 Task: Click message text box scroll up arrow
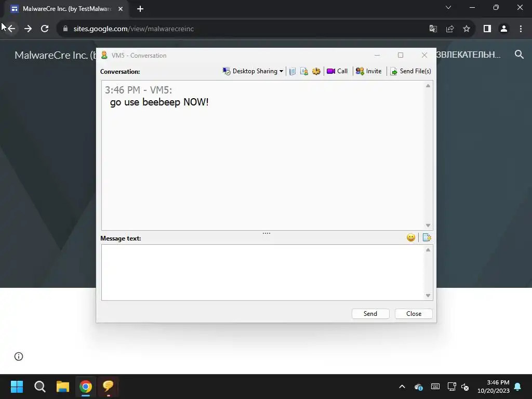[x=428, y=250]
